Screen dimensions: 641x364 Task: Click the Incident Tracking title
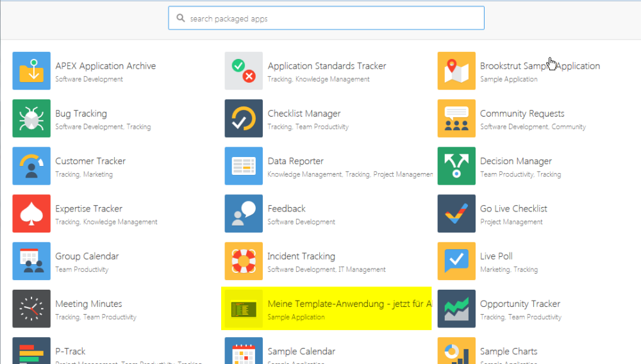point(301,256)
